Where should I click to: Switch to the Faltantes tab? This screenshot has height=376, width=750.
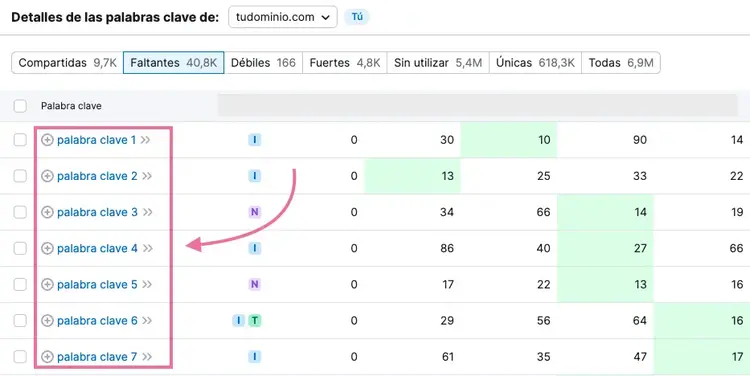coord(174,63)
